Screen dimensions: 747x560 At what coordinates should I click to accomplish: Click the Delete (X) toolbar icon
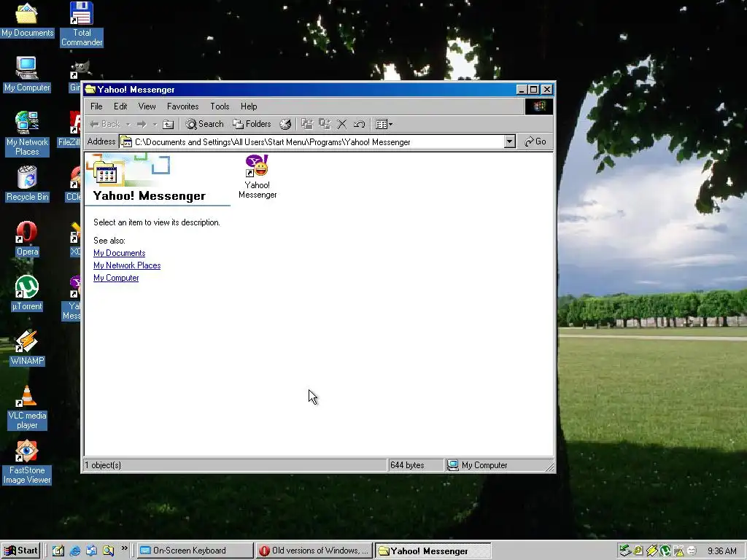(x=341, y=124)
